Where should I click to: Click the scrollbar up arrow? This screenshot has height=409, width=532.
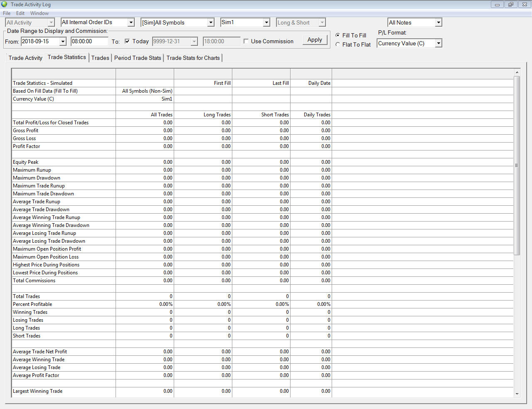tap(517, 72)
